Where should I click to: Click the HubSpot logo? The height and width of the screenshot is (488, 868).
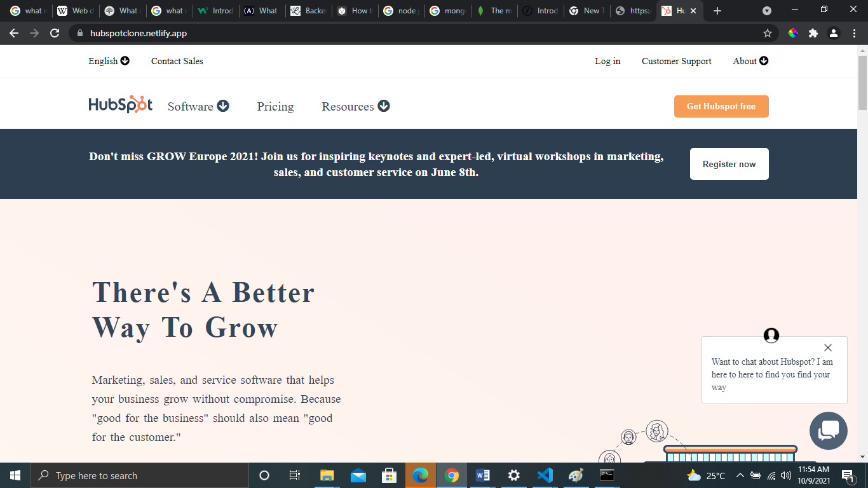pos(121,104)
